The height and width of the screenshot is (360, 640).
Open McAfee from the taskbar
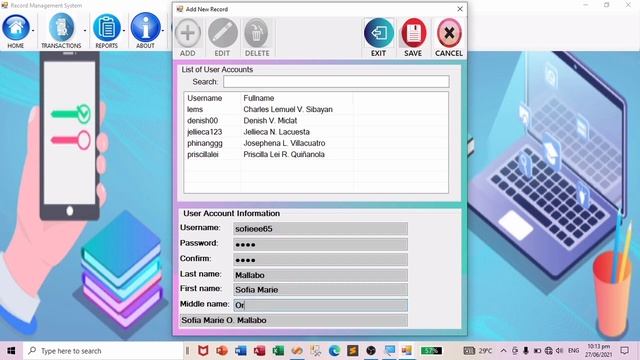(203, 351)
